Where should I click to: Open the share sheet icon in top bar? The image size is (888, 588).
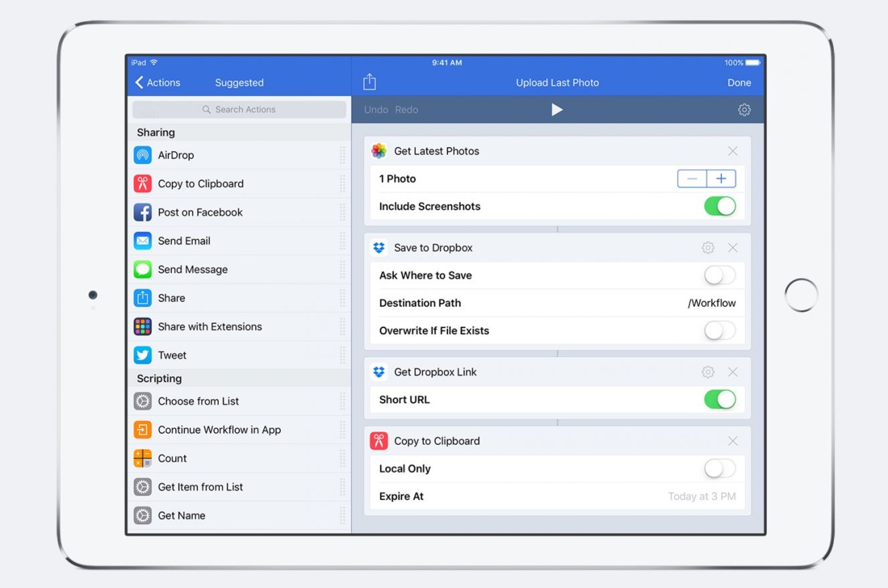click(370, 82)
